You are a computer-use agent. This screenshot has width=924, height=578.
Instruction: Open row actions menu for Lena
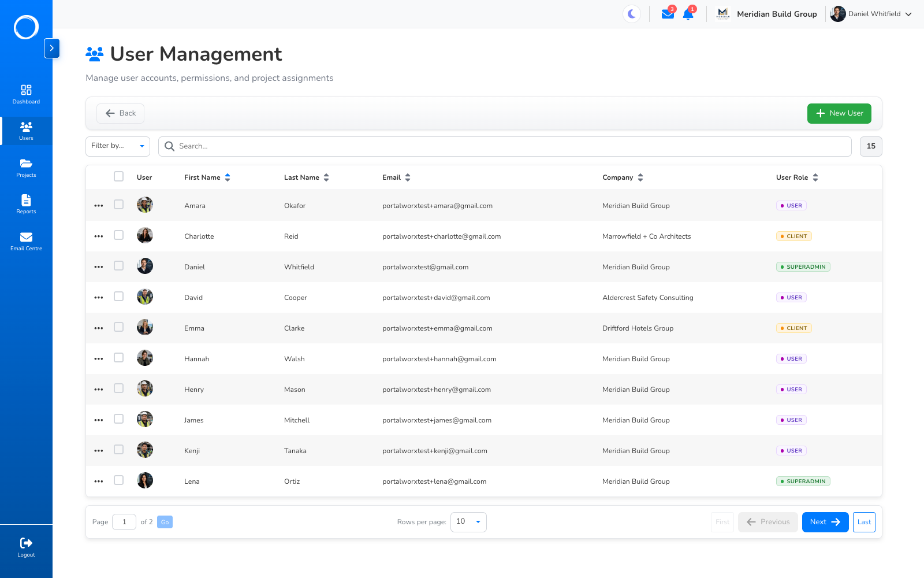99,481
